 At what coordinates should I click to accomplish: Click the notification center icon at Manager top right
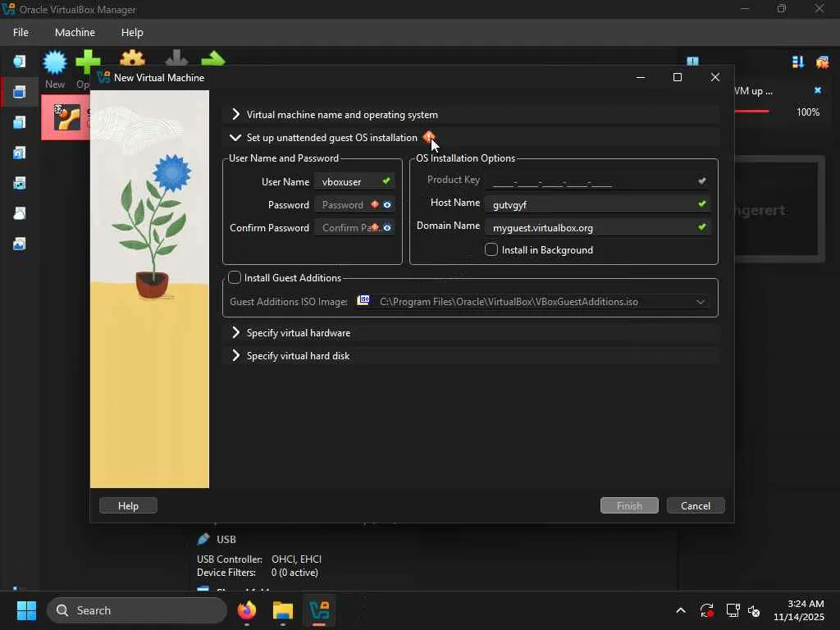coord(822,62)
